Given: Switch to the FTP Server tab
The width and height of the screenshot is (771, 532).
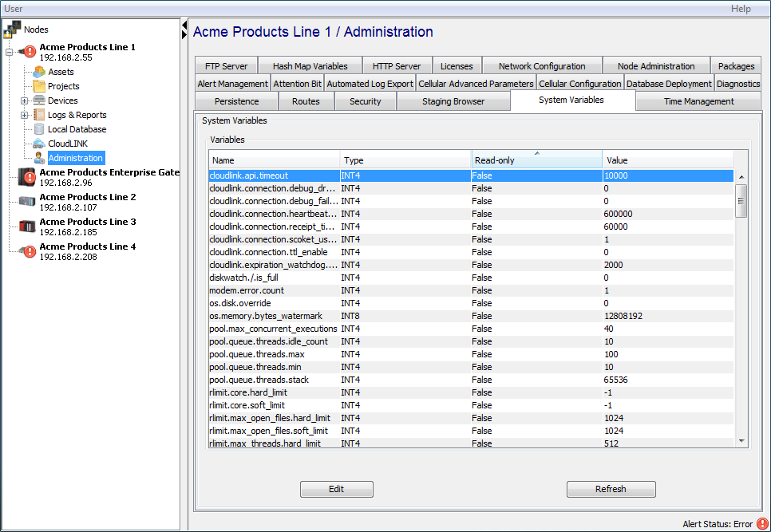Looking at the screenshot, I should (226, 66).
